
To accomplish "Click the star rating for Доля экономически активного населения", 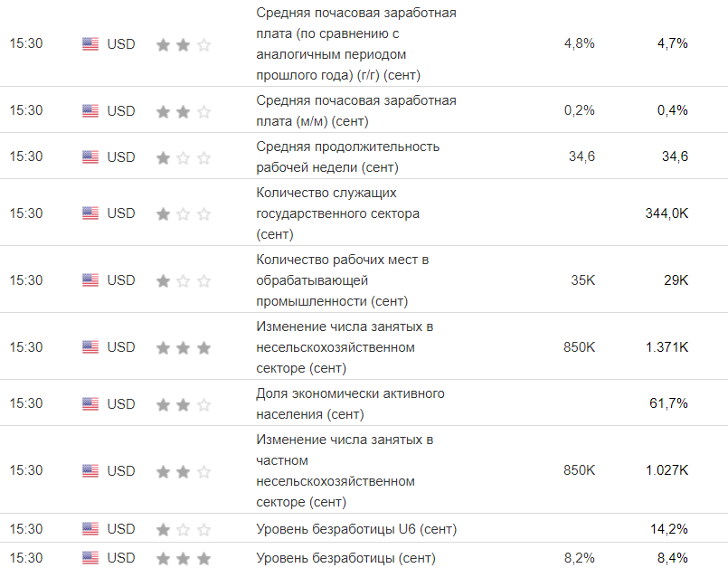I will tap(184, 403).
